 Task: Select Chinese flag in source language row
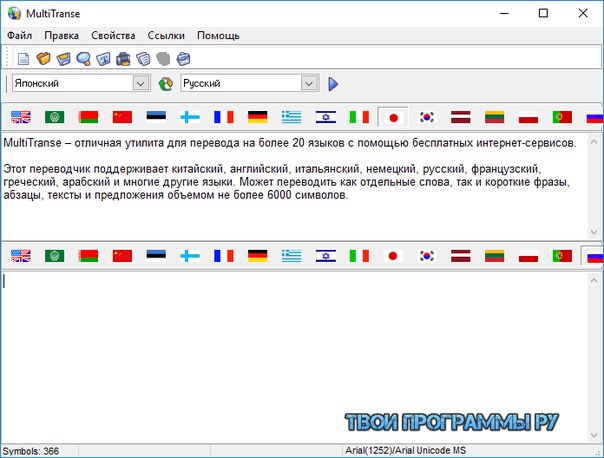pyautogui.click(x=122, y=117)
